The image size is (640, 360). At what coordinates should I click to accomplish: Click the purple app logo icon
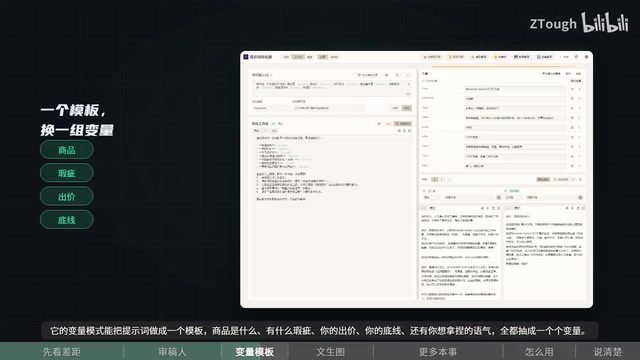pos(246,57)
